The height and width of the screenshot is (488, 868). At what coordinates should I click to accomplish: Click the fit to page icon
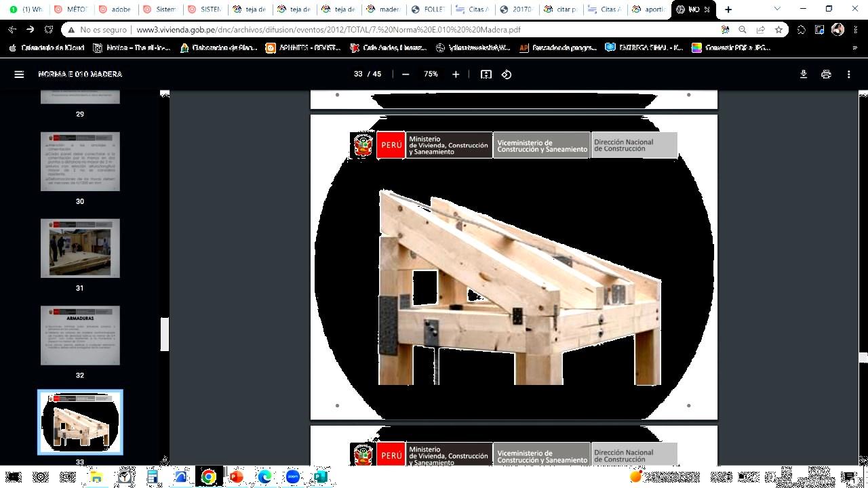tap(486, 75)
